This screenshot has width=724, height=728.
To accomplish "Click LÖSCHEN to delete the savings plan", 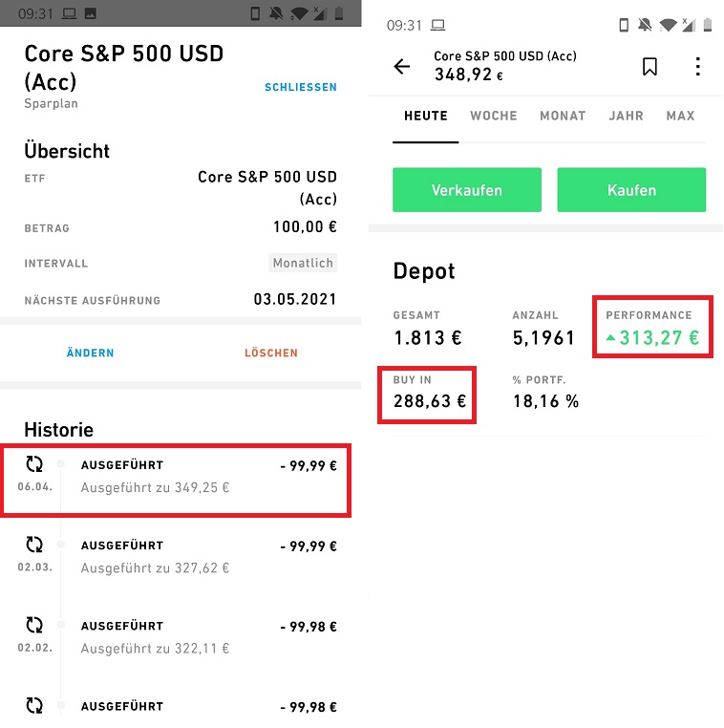I will pos(271,353).
